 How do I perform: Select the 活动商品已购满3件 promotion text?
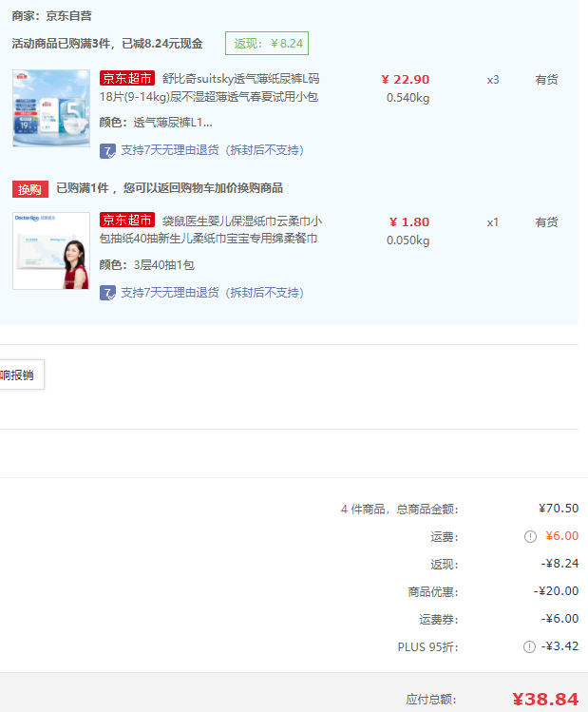coord(107,44)
